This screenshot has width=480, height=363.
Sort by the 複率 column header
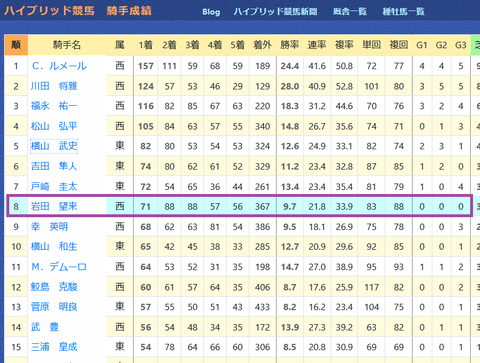pyautogui.click(x=344, y=45)
